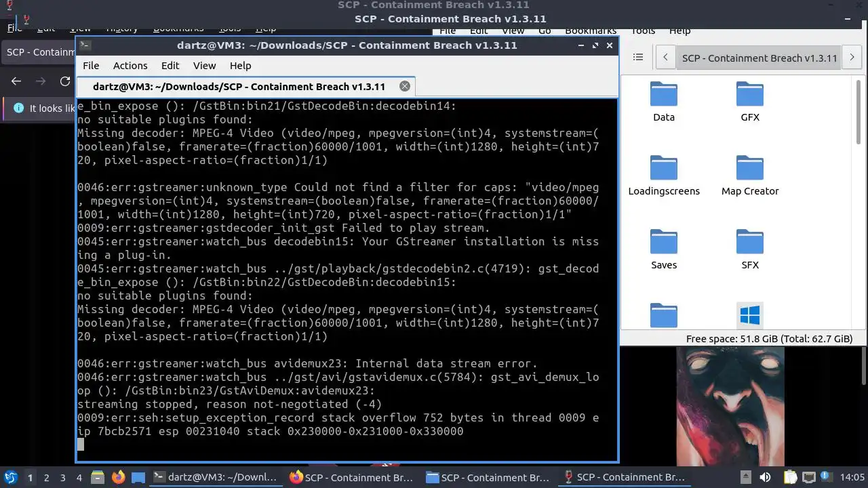868x488 pixels.
Task: Open the terminal Help menu
Action: 241,66
